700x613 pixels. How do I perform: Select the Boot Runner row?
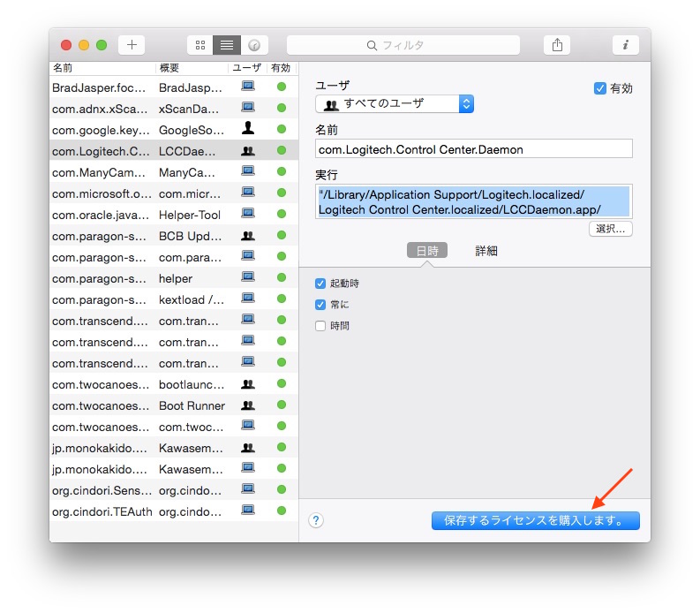pos(174,405)
